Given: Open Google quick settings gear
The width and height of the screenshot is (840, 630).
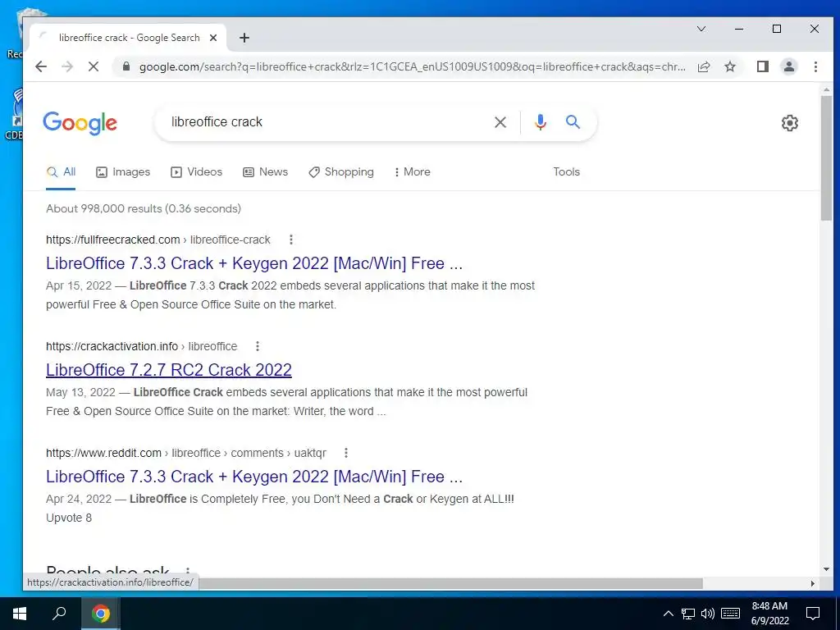Looking at the screenshot, I should [x=789, y=123].
